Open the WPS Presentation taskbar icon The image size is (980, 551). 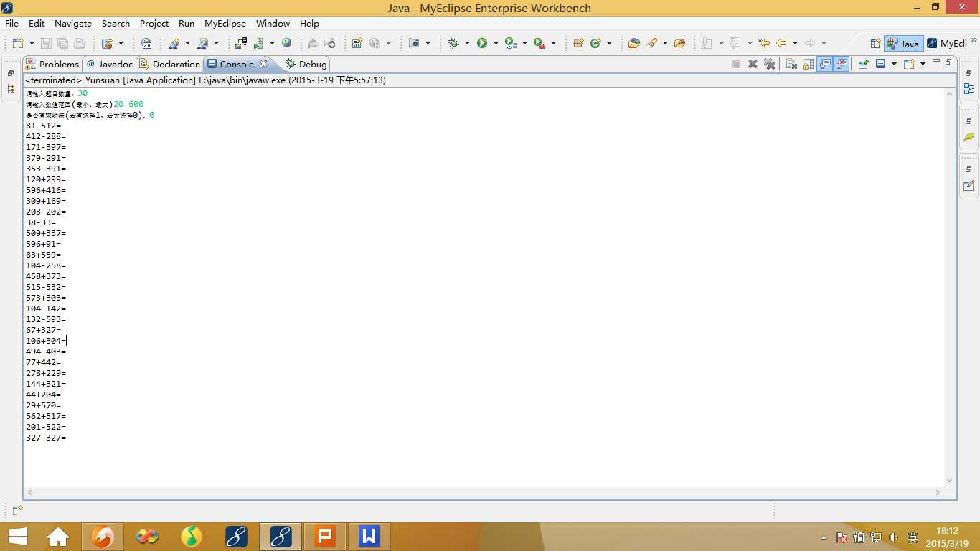tap(325, 537)
